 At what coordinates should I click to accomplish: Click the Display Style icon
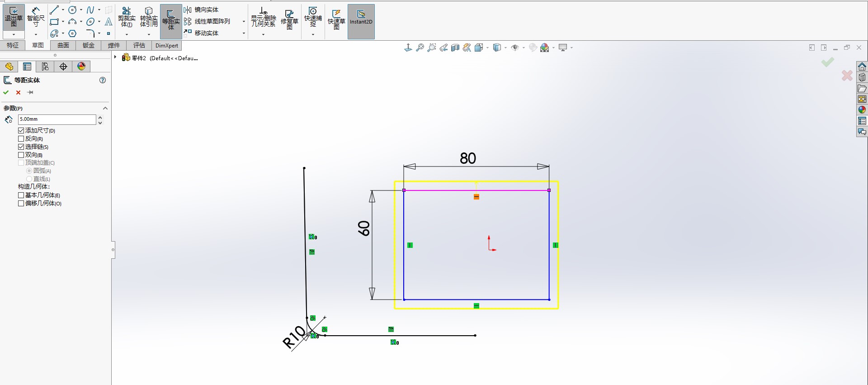pyautogui.click(x=497, y=48)
